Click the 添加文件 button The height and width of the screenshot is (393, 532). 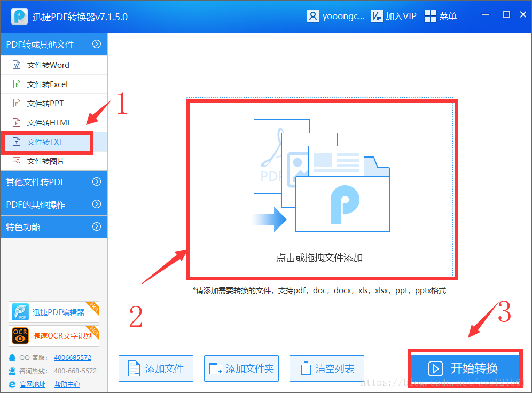(x=156, y=368)
